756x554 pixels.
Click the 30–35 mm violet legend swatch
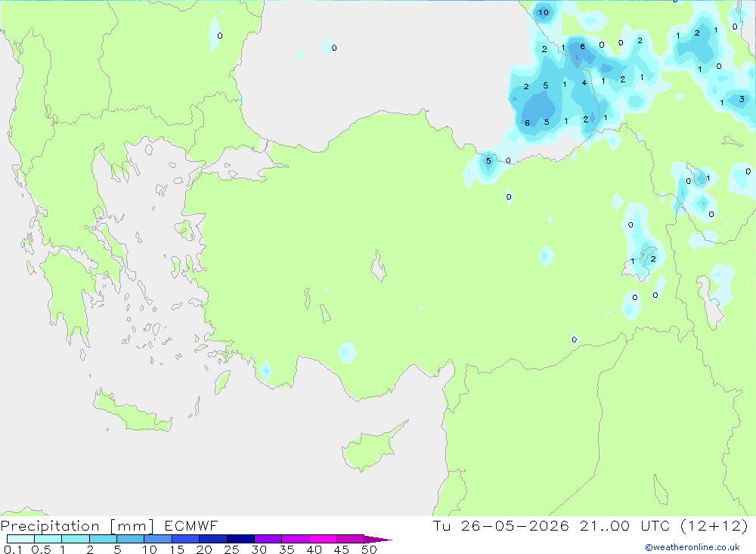(x=268, y=539)
